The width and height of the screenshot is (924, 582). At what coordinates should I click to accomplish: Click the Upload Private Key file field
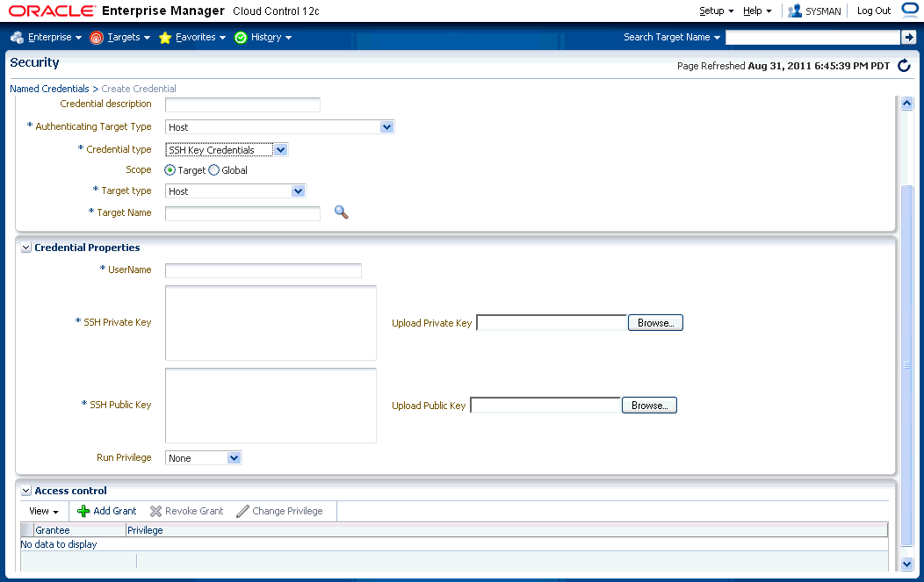552,323
